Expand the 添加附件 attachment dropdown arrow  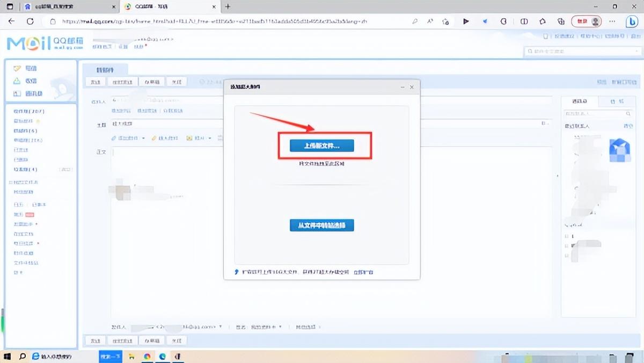click(x=143, y=138)
